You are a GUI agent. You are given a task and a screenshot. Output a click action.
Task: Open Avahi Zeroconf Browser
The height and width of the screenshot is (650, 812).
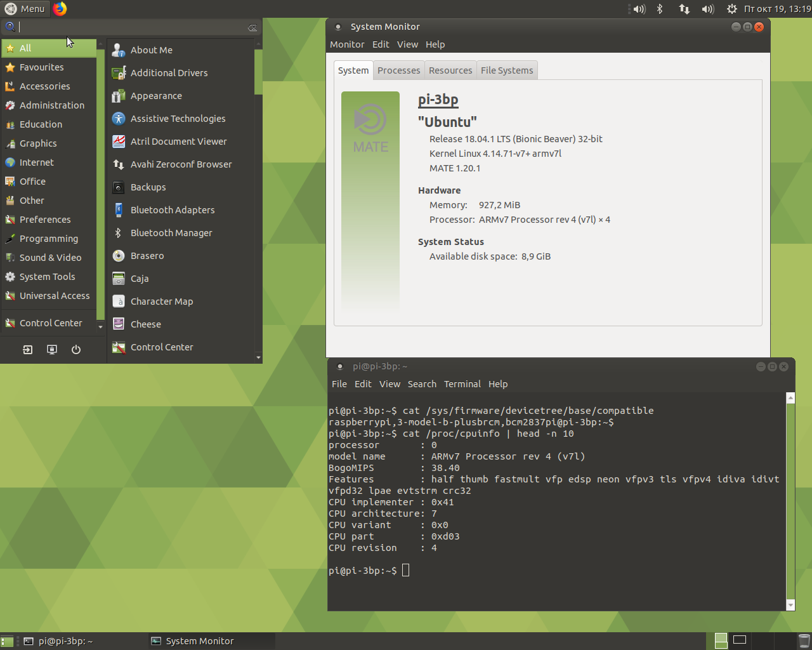pos(181,164)
